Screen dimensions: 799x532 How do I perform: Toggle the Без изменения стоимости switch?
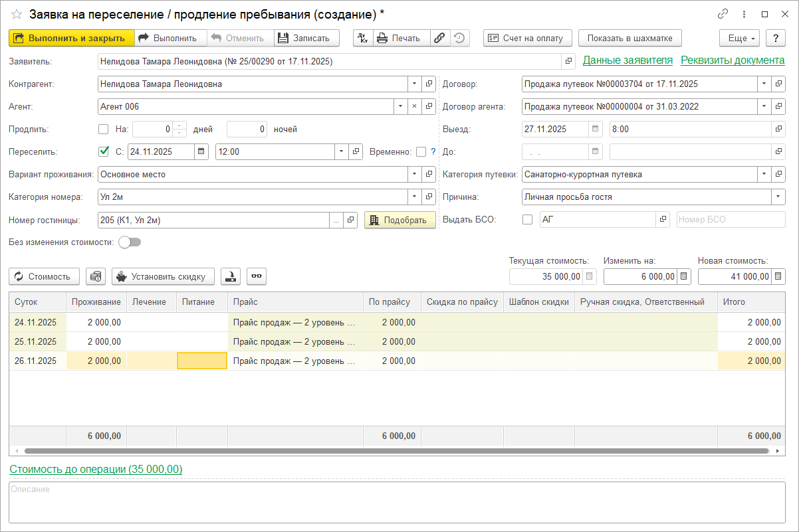(x=130, y=242)
